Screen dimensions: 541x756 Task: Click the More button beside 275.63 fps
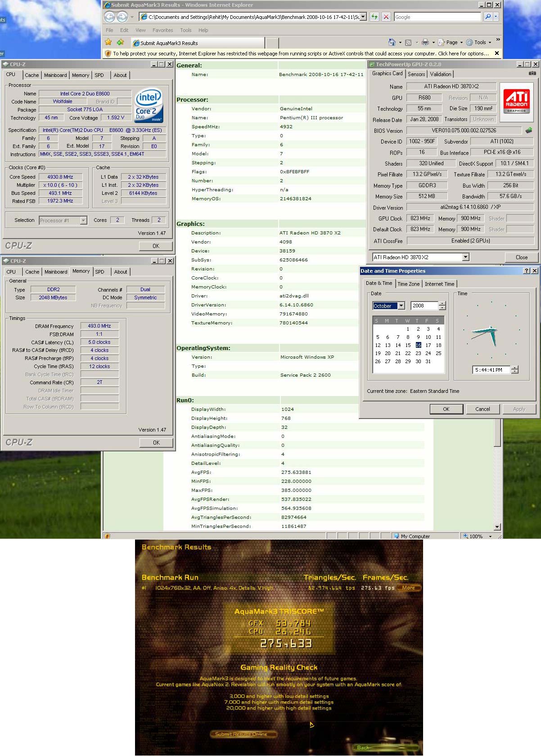(409, 588)
